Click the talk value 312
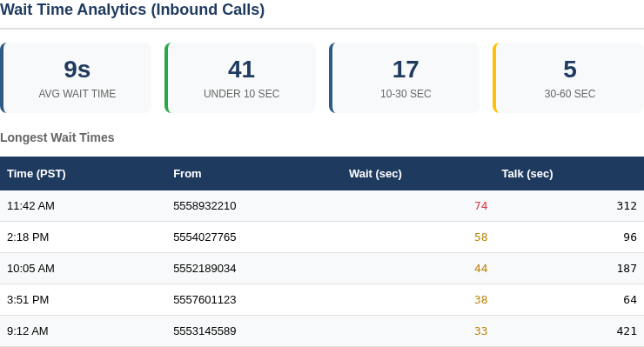The height and width of the screenshot is (347, 644). [627, 206]
